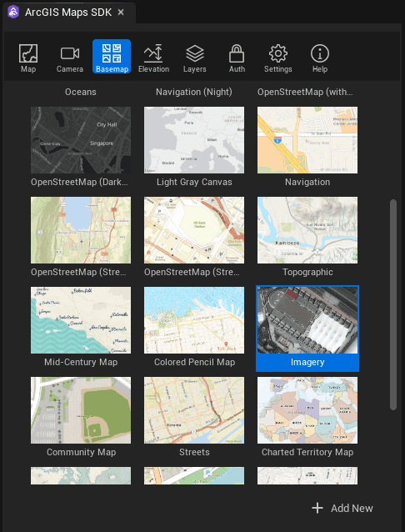Choose the Charted Territory Map thumbnail
Image resolution: width=405 pixels, height=532 pixels.
(307, 410)
